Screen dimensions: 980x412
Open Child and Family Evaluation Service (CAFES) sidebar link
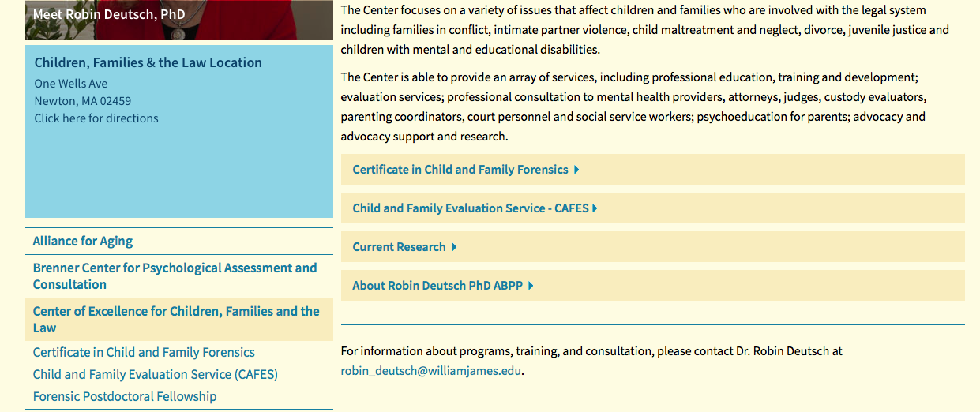pos(156,375)
